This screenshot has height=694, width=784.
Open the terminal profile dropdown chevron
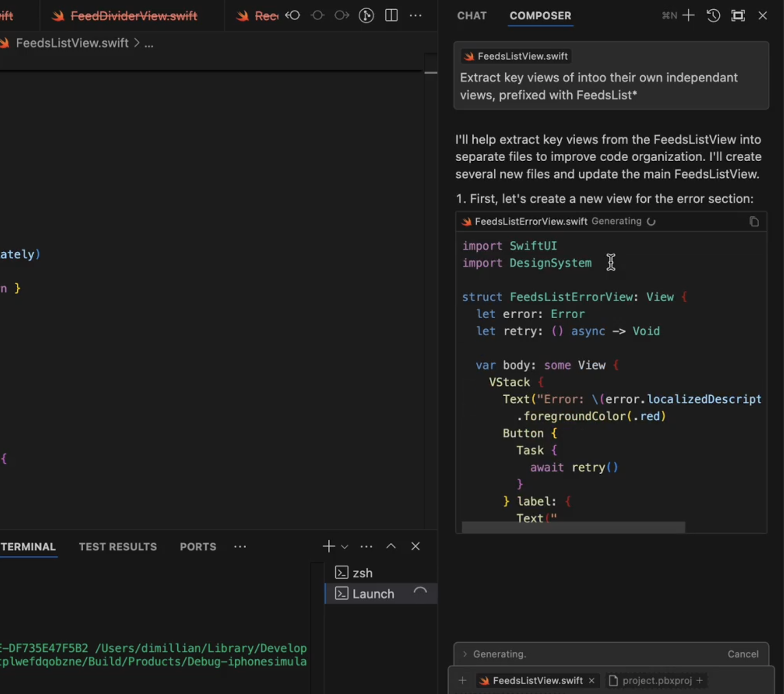pyautogui.click(x=344, y=547)
